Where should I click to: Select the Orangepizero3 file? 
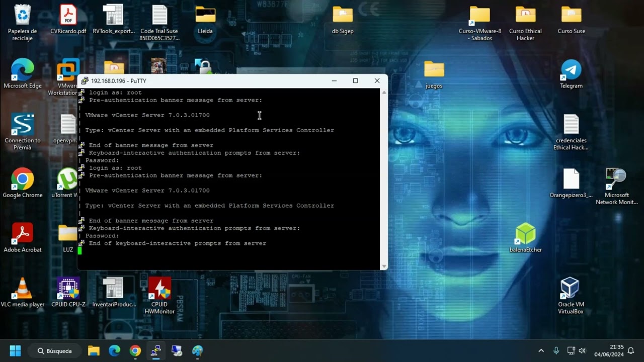[x=571, y=184]
